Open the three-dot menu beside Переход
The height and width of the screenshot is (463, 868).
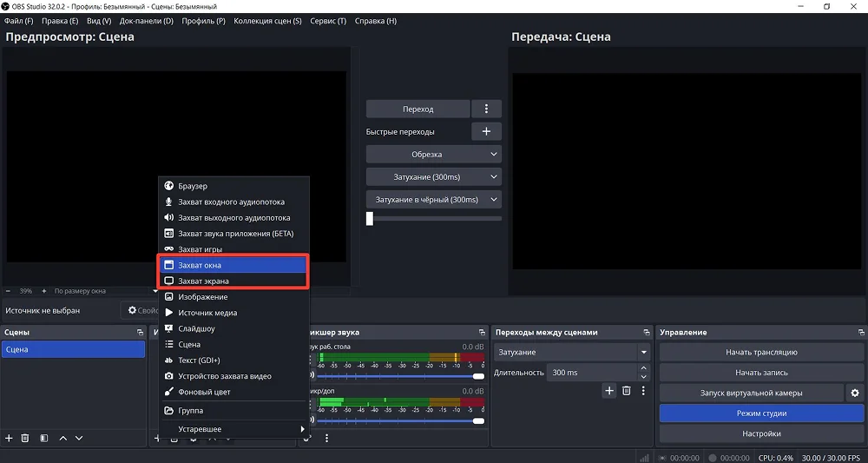486,109
